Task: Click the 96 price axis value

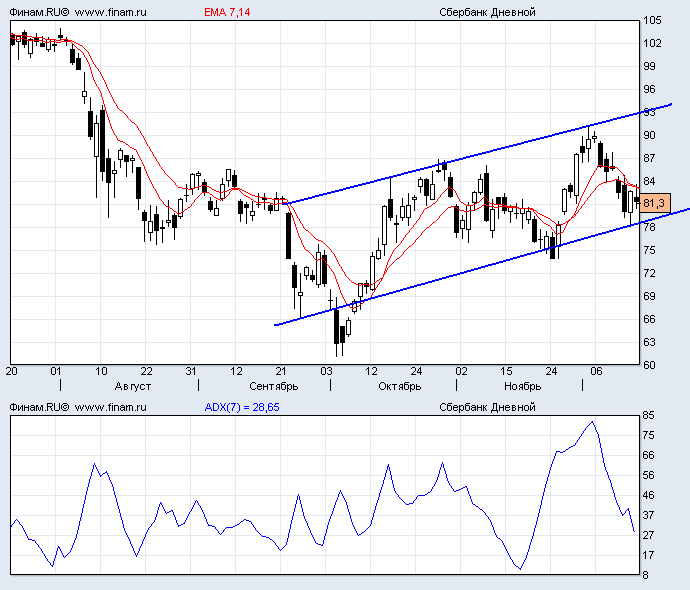Action: [649, 89]
